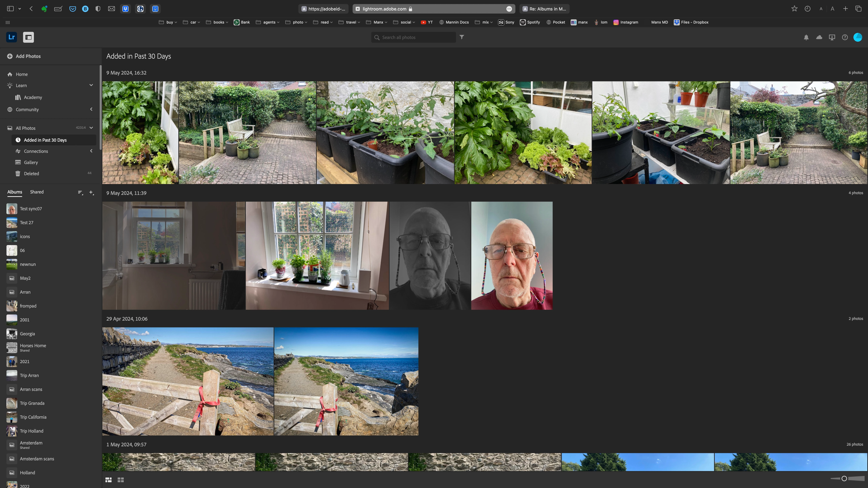This screenshot has width=868, height=488.
Task: Click the filter funnel icon
Action: [462, 37]
